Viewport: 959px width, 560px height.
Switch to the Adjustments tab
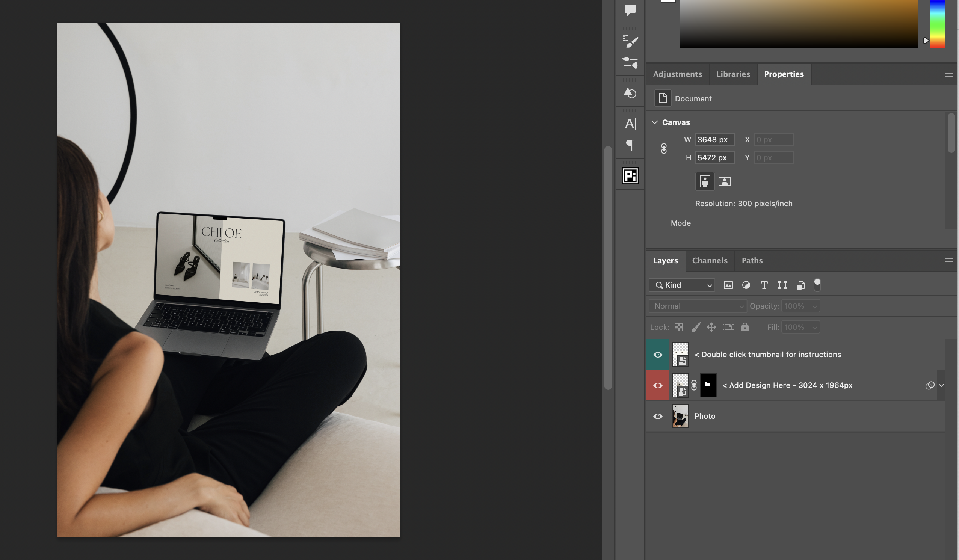click(677, 74)
